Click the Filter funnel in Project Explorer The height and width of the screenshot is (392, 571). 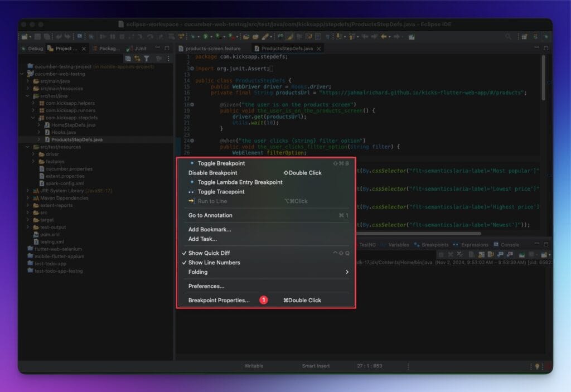147,59
